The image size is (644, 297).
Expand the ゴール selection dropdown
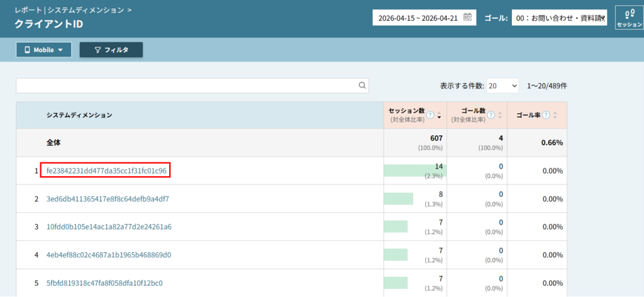(559, 18)
